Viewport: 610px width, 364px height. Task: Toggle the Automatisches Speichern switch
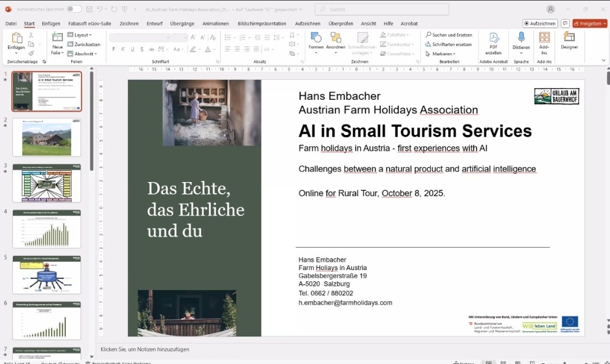(74, 9)
